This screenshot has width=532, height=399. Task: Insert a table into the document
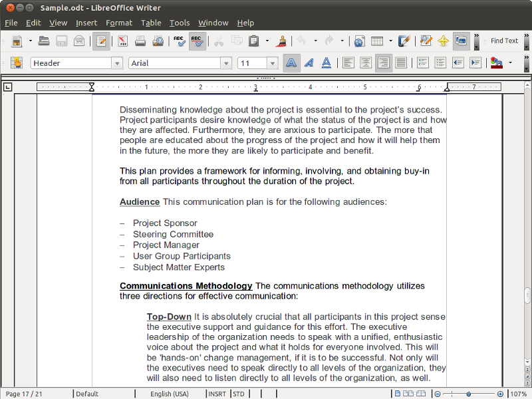point(378,41)
